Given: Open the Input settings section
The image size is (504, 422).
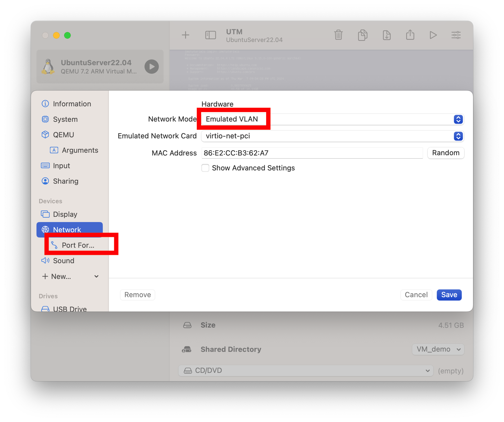Looking at the screenshot, I should coord(70,166).
